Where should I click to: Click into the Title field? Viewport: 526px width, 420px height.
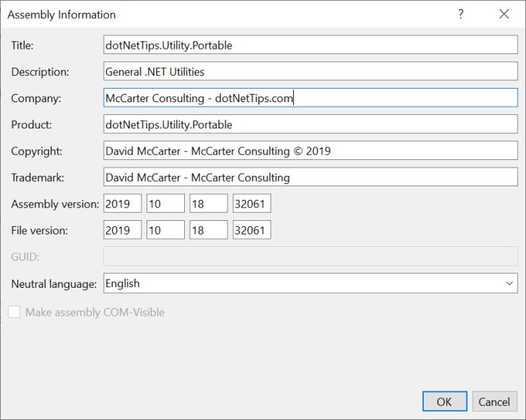coord(310,44)
